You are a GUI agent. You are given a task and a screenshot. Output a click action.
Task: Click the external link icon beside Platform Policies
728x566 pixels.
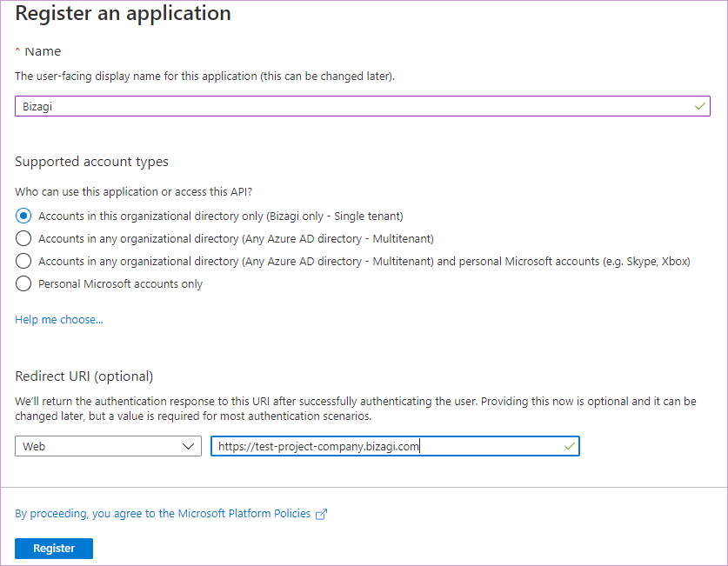(321, 514)
